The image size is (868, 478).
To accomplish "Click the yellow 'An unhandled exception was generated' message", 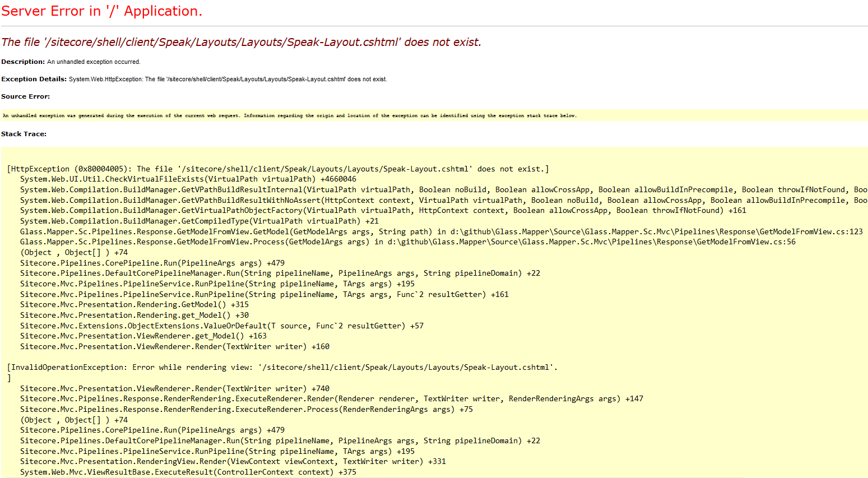I will point(289,115).
